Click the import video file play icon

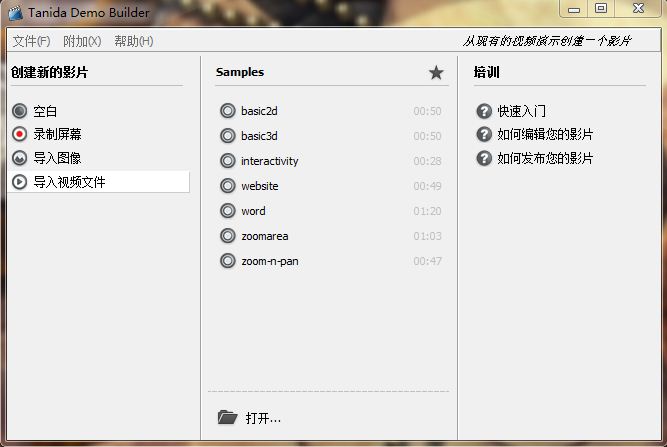coord(20,182)
